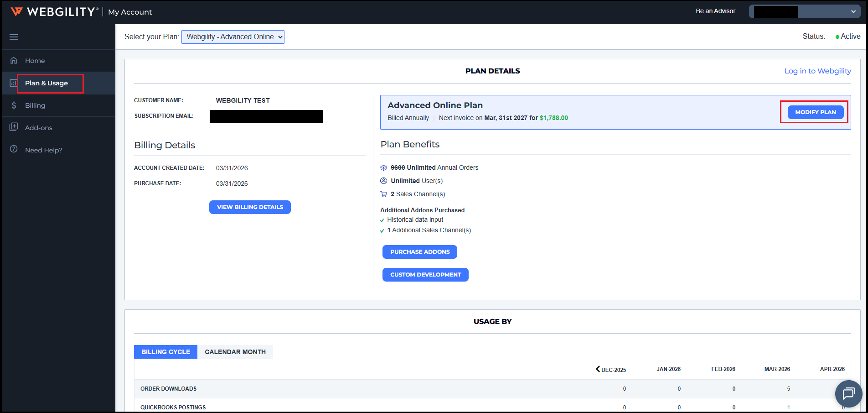868x413 pixels.
Task: Go to previous months with left chevron
Action: 598,369
